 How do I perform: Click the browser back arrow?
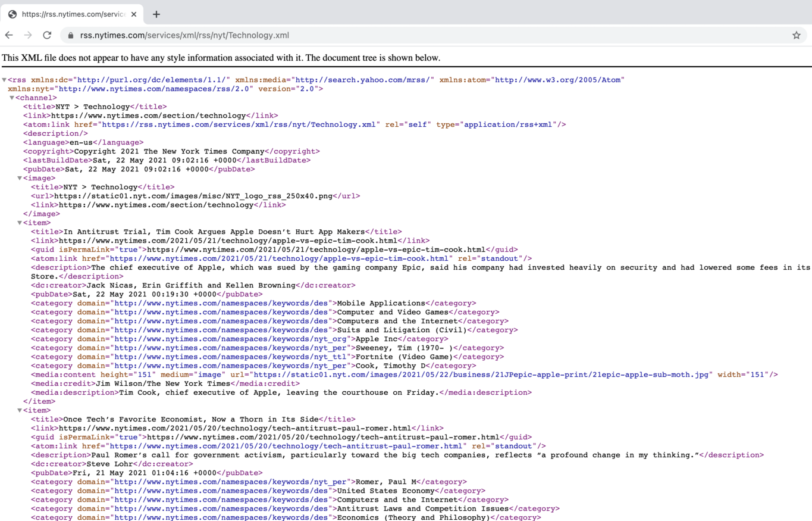[x=9, y=35]
